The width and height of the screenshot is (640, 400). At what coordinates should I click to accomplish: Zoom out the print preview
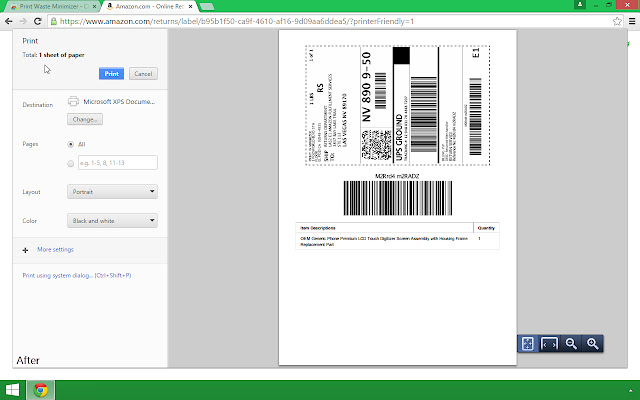[571, 344]
